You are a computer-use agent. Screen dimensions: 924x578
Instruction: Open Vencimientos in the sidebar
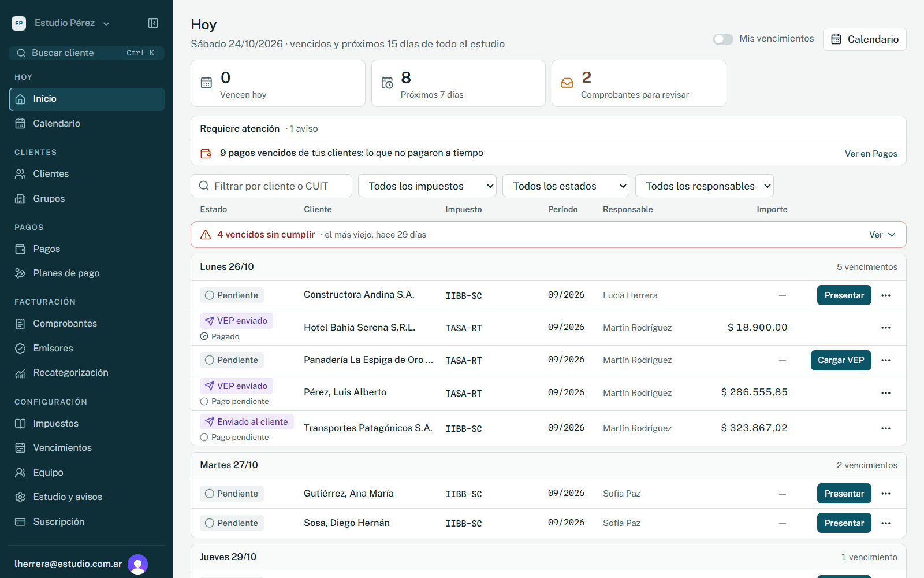87,448
